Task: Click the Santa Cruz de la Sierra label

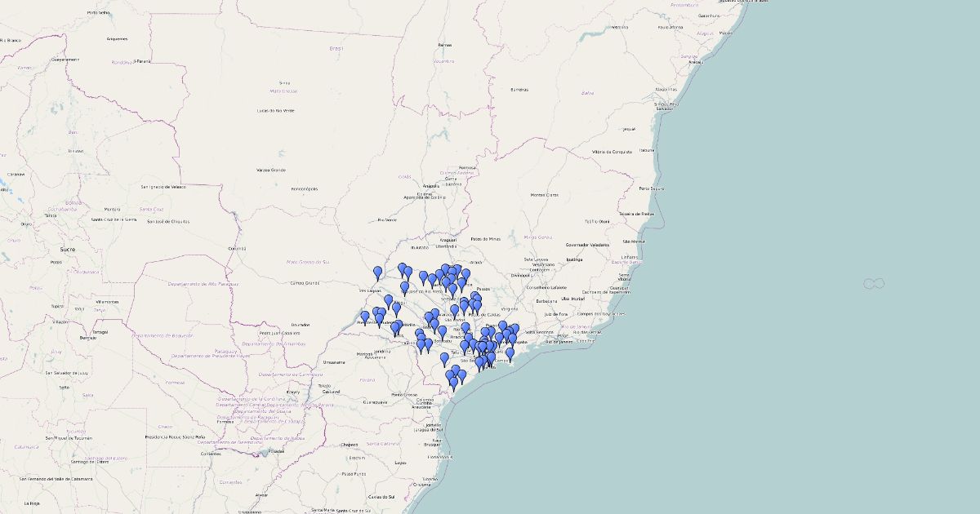Action: tap(112, 219)
